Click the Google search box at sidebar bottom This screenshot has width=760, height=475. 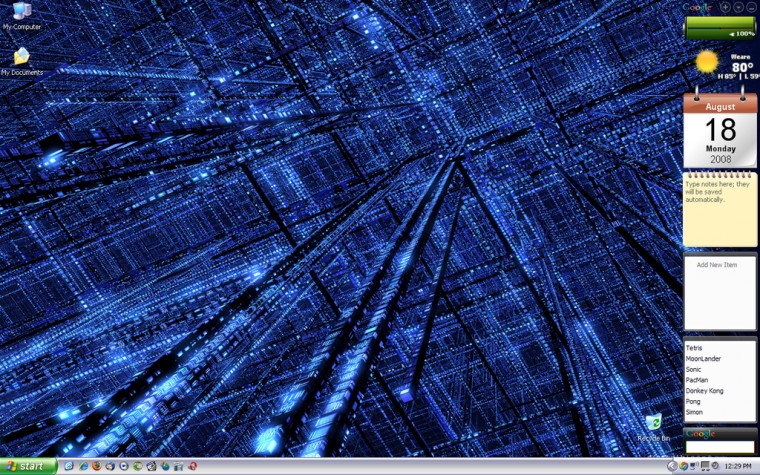tap(720, 447)
